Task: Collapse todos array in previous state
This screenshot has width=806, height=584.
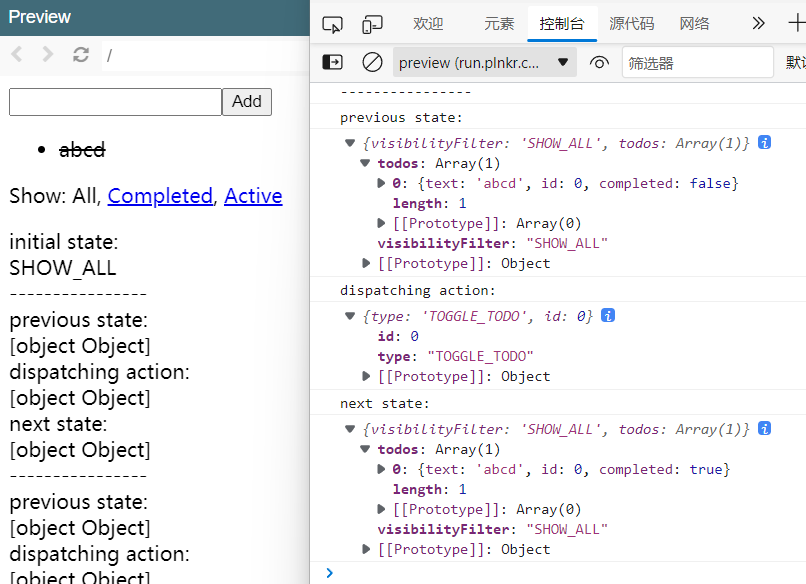Action: coord(365,163)
